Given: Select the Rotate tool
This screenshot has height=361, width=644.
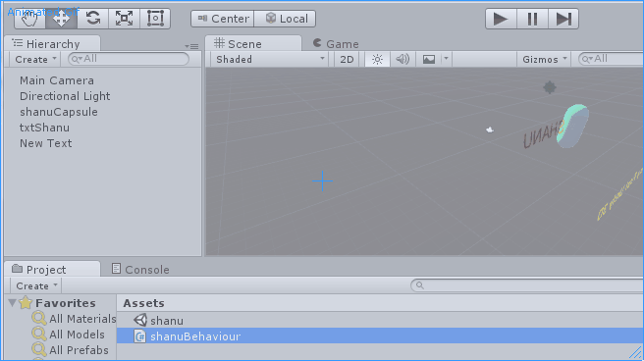Looking at the screenshot, I should [93, 19].
